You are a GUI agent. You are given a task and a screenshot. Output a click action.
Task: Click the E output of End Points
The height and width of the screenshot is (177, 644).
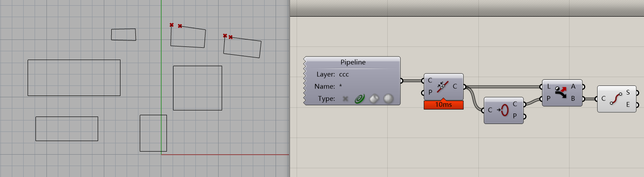pos(628,104)
